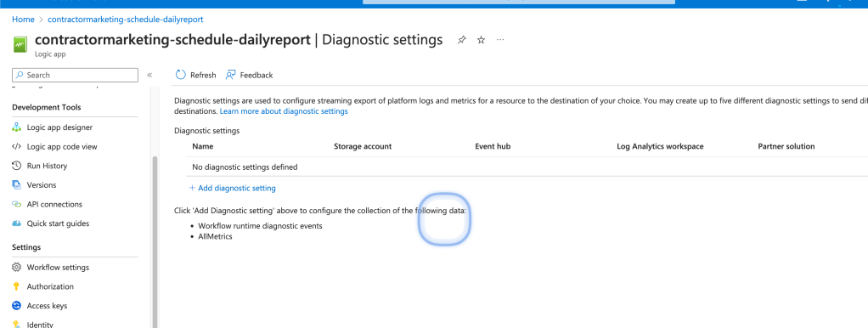
Task: Click Learn more about diagnostic settings
Action: (284, 111)
